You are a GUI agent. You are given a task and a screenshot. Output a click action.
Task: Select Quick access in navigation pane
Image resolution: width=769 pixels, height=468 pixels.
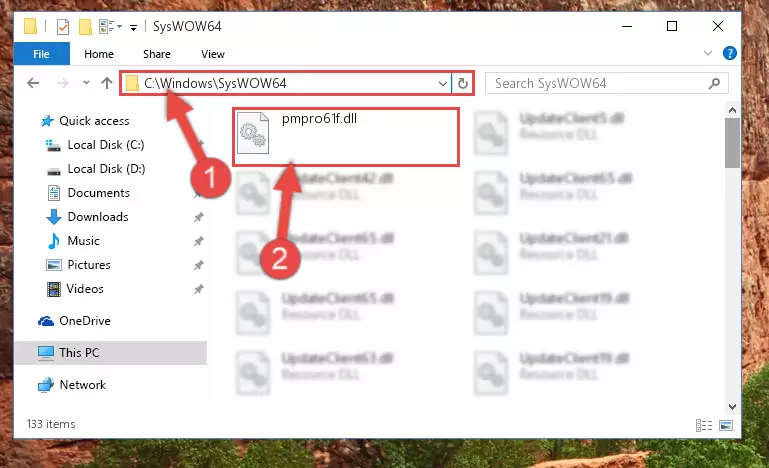coord(94,121)
